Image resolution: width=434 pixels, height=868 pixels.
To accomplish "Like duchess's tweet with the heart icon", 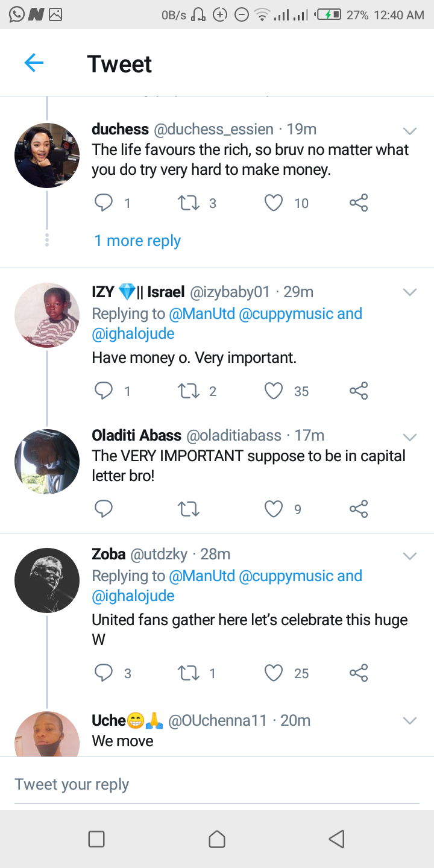I will (x=274, y=203).
